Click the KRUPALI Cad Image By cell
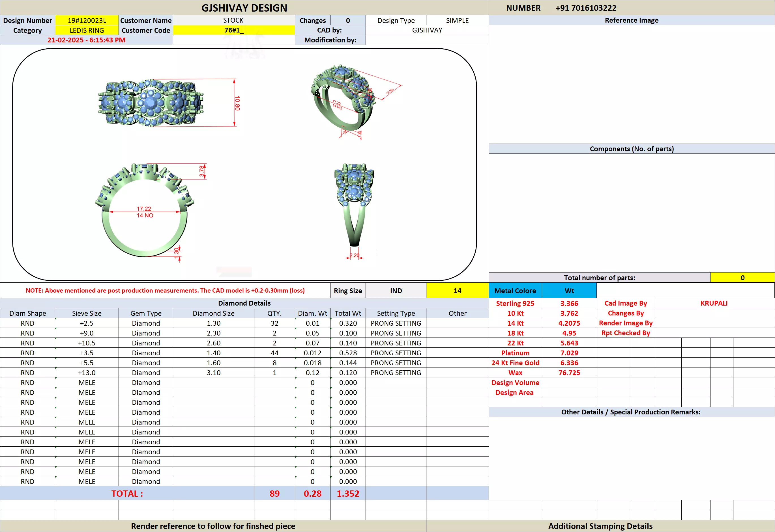Image resolution: width=775 pixels, height=532 pixels. 714,303
